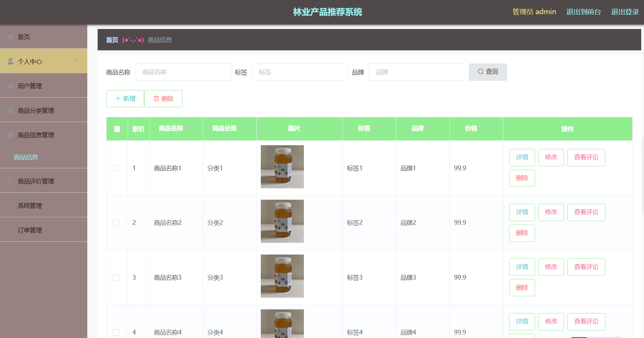The width and height of the screenshot is (644, 338).
Task: Click 修改 for 商品名称4
Action: [551, 322]
